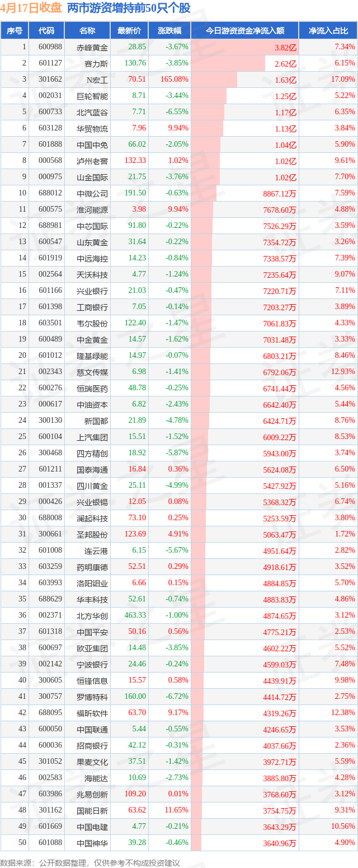Click stock name 国泰海通
The image size is (358, 868).
coord(92,470)
